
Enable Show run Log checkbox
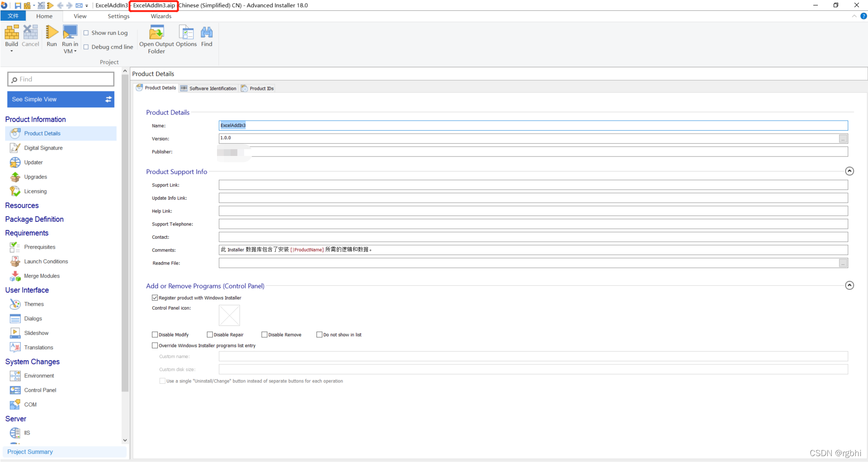[86, 33]
